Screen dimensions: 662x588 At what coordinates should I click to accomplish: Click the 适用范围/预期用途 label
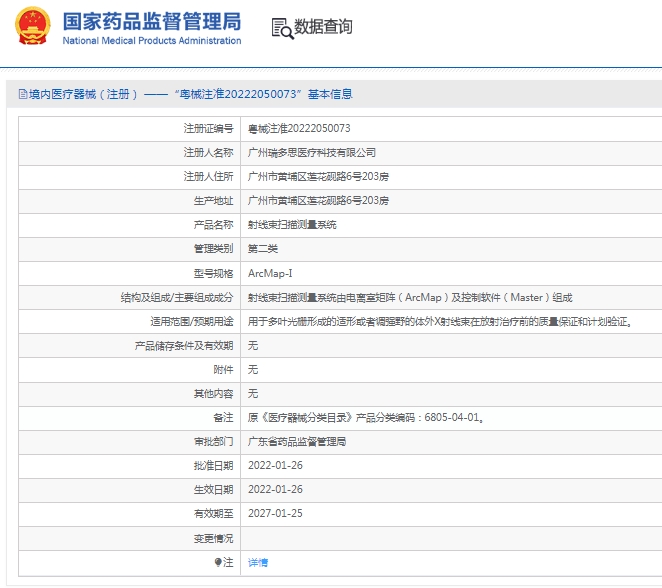click(192, 322)
